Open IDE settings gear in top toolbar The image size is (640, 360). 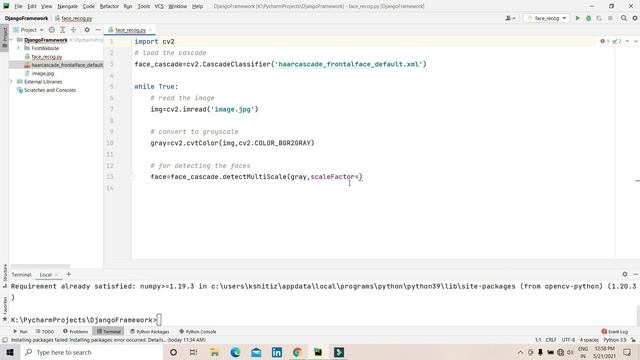[x=635, y=18]
